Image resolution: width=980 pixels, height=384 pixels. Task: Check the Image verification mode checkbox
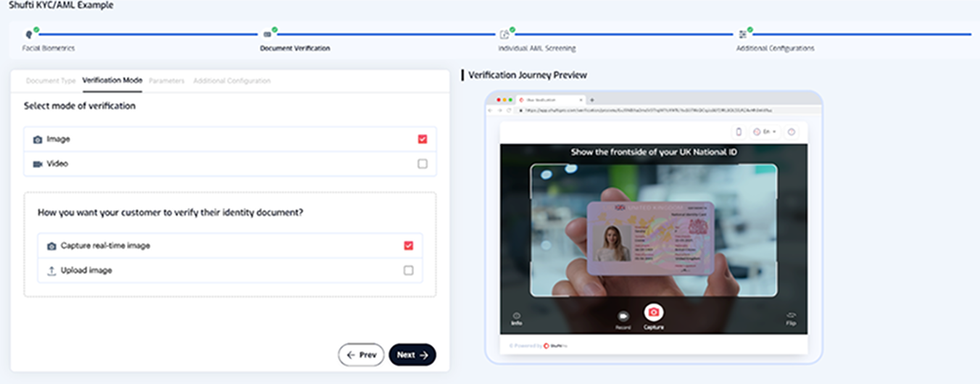tap(423, 139)
